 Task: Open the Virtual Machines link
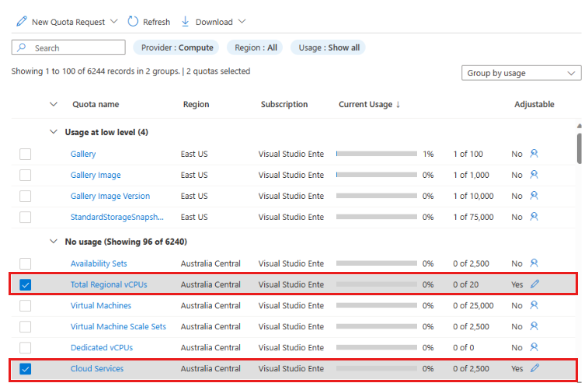[x=101, y=305]
